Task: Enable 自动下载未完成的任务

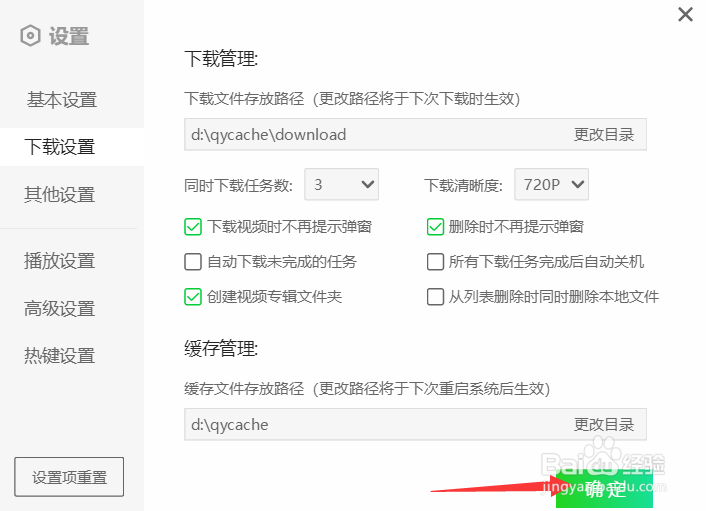Action: (193, 262)
